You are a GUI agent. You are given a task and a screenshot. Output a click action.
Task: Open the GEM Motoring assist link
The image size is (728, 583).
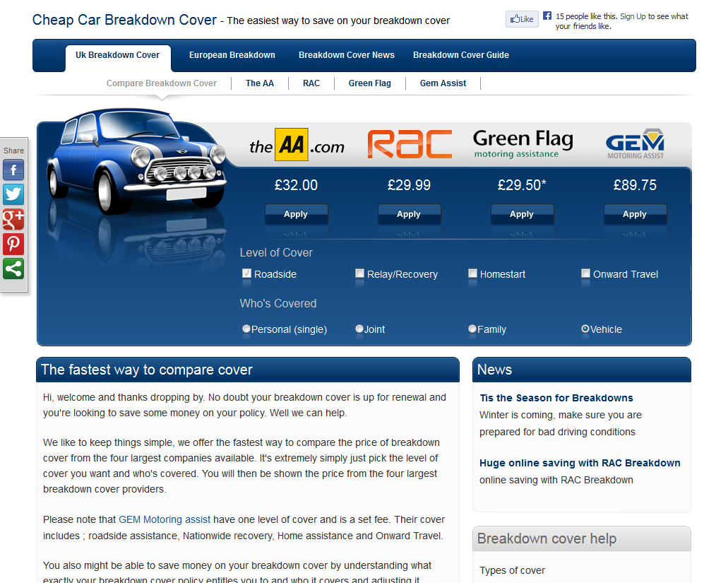pos(164,519)
